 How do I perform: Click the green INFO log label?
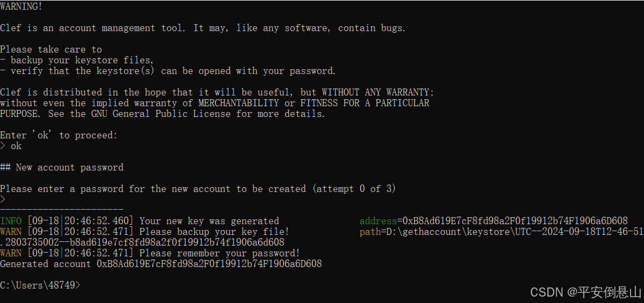tap(11, 221)
